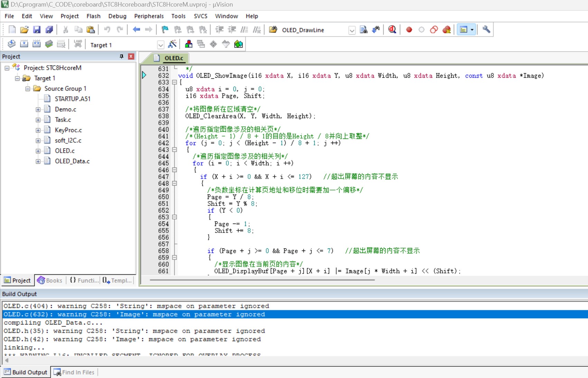
Task: Open the window layout dropdown arrow
Action: 472,30
